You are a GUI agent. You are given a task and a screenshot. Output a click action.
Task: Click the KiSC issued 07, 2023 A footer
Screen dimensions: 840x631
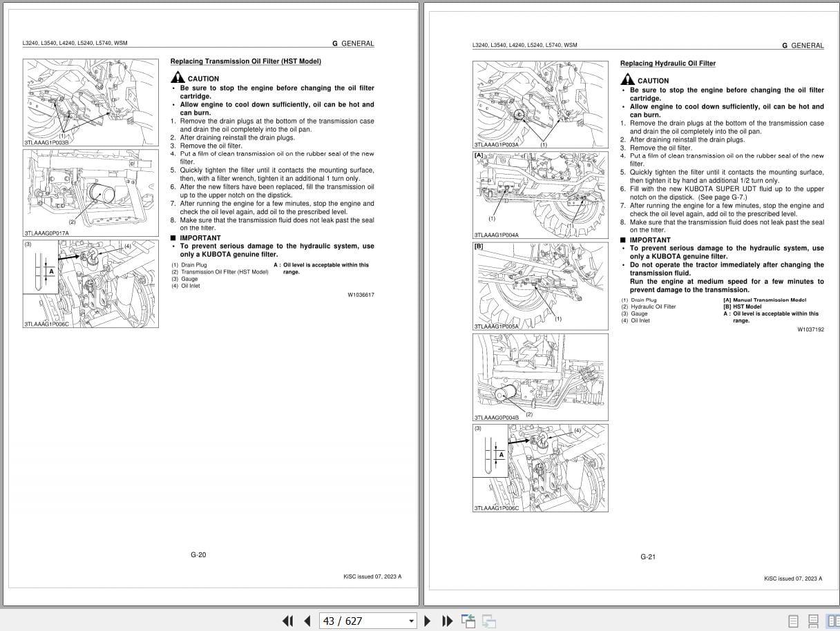(374, 576)
